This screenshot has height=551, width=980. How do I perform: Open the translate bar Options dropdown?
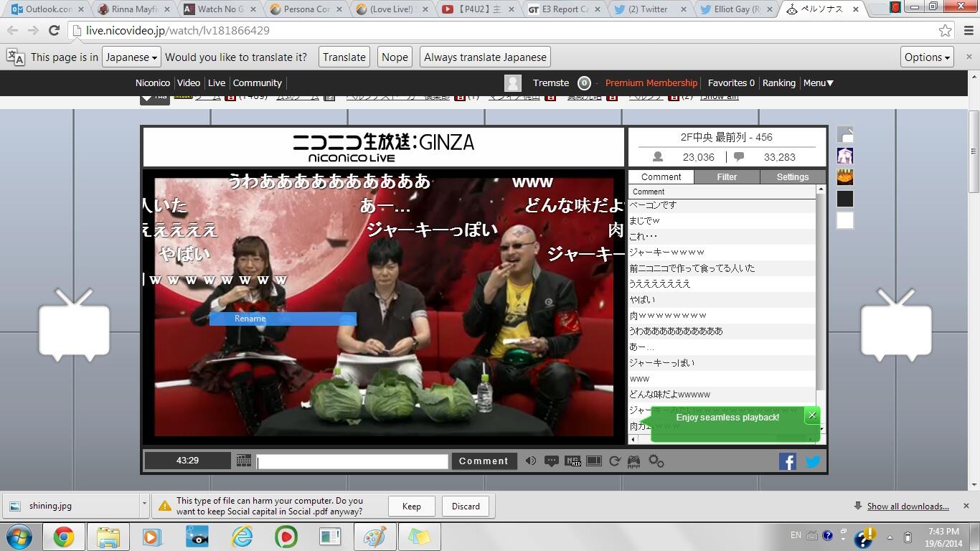(x=928, y=57)
